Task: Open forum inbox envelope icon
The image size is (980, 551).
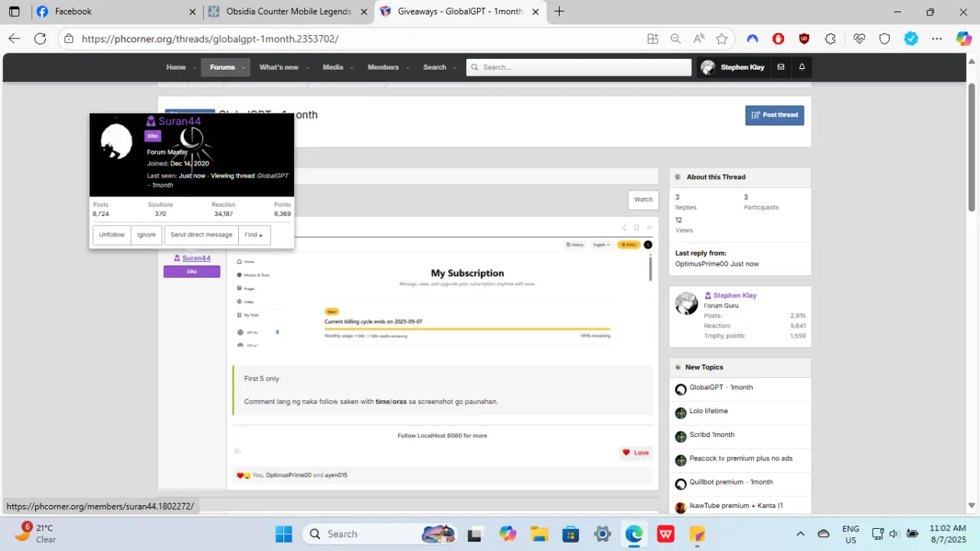Action: click(781, 67)
